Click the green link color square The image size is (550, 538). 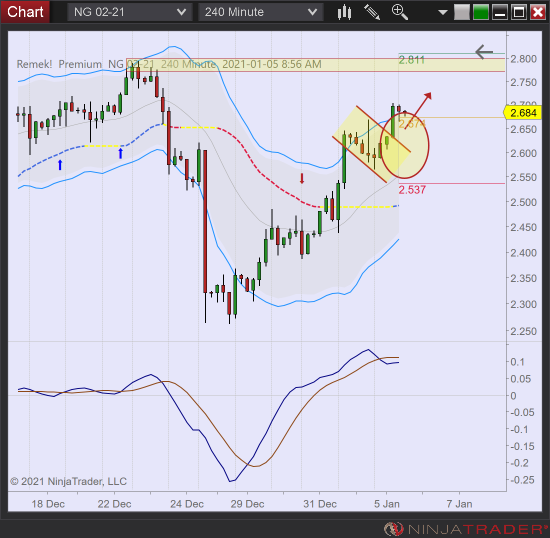point(481,12)
